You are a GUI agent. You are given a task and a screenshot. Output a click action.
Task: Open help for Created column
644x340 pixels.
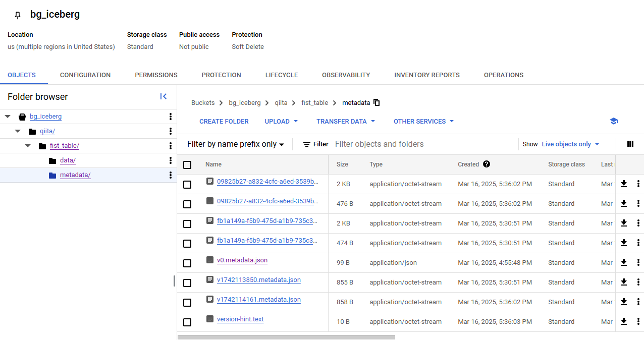click(487, 164)
